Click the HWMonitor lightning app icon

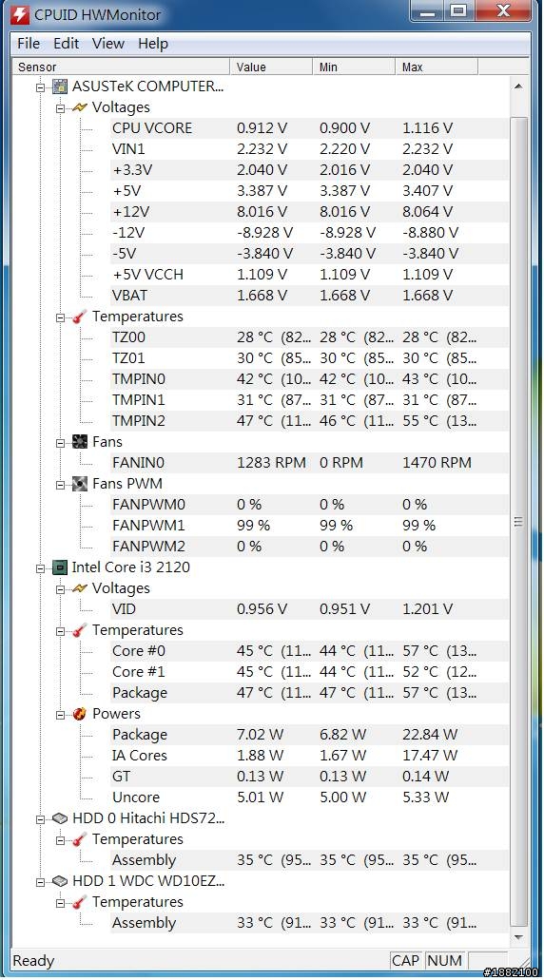(20, 14)
